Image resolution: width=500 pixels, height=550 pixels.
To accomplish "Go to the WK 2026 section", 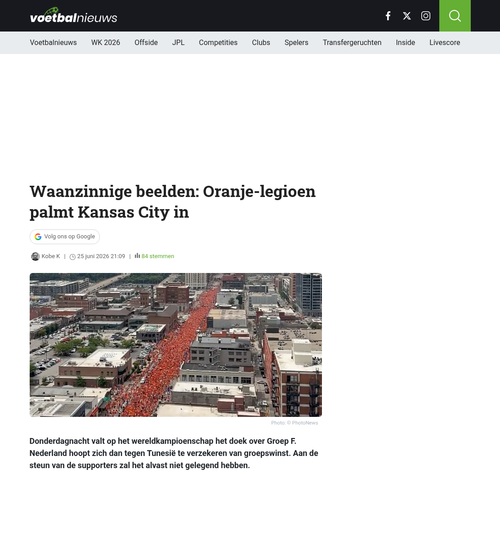I will [106, 42].
